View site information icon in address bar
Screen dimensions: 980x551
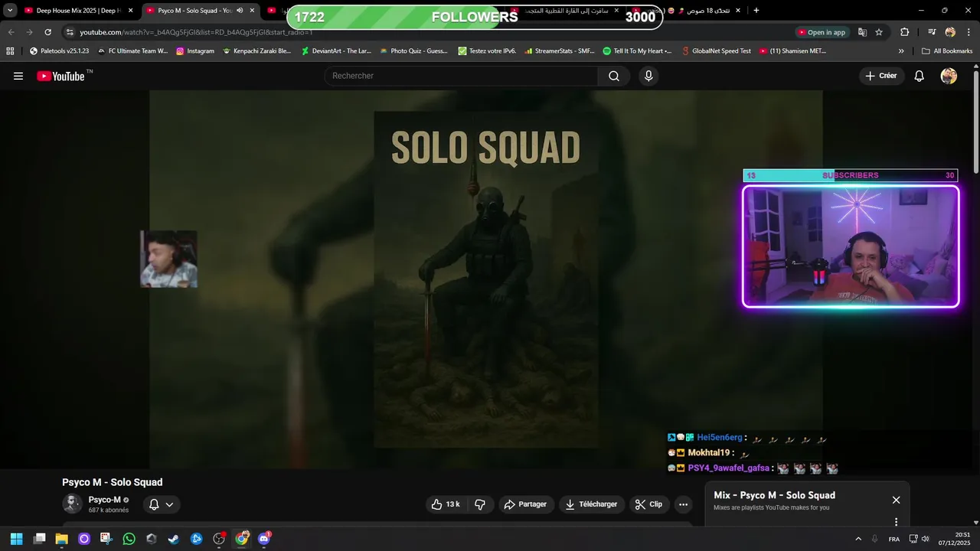(x=70, y=32)
